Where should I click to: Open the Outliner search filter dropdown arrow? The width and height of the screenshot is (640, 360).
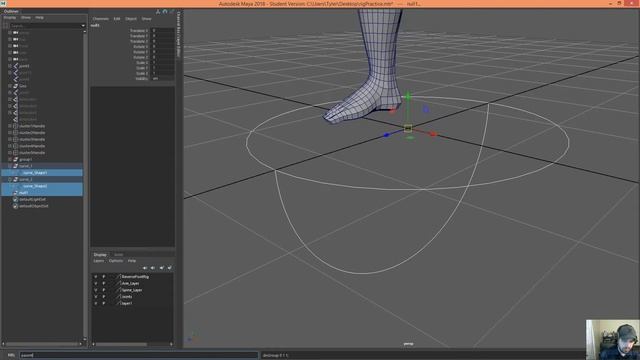(x=83, y=25)
